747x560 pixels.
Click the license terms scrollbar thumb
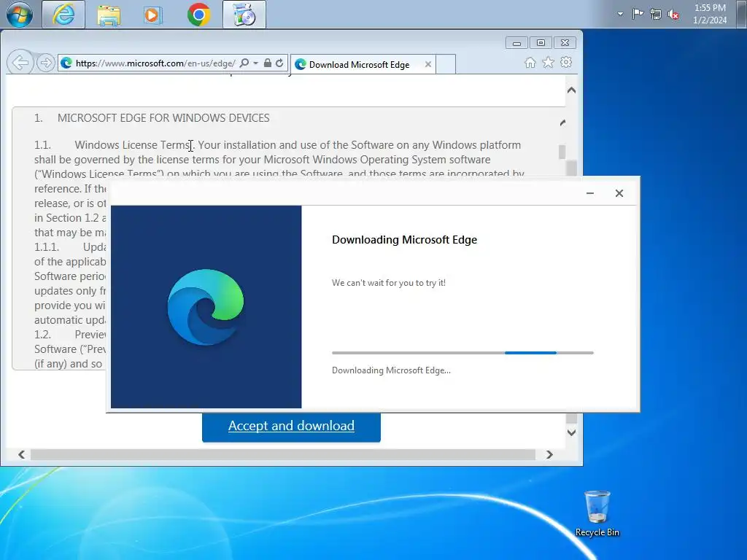562,152
